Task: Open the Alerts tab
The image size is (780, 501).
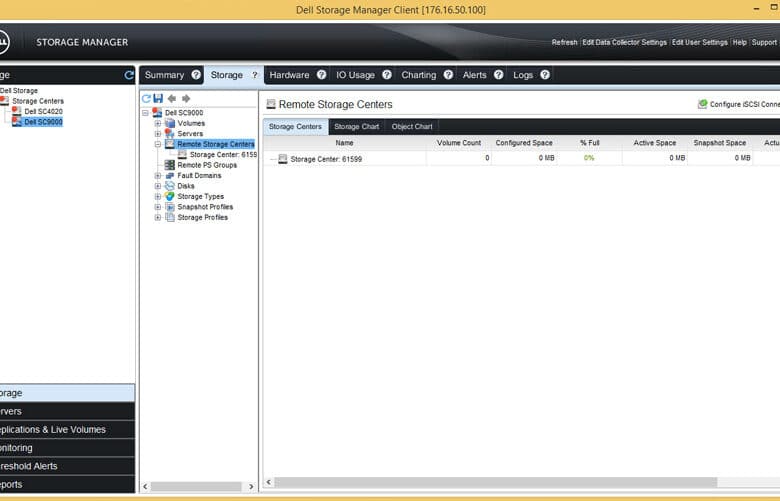Action: click(x=474, y=75)
